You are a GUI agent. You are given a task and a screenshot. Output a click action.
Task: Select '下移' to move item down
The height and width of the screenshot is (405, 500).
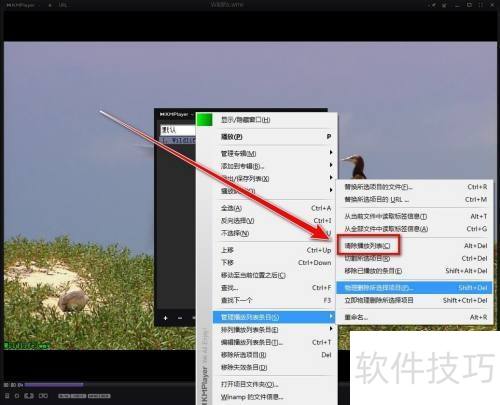pyautogui.click(x=275, y=263)
